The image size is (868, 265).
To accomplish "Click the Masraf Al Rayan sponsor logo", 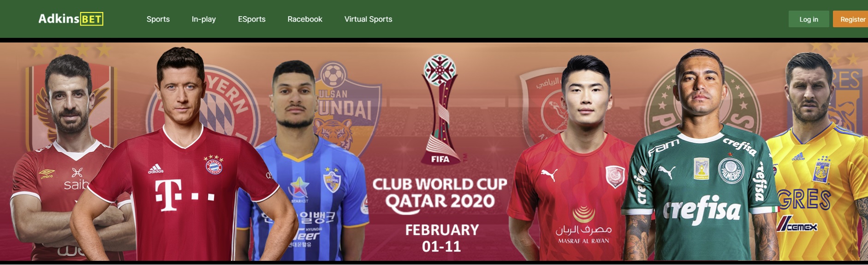I will 583,225.
